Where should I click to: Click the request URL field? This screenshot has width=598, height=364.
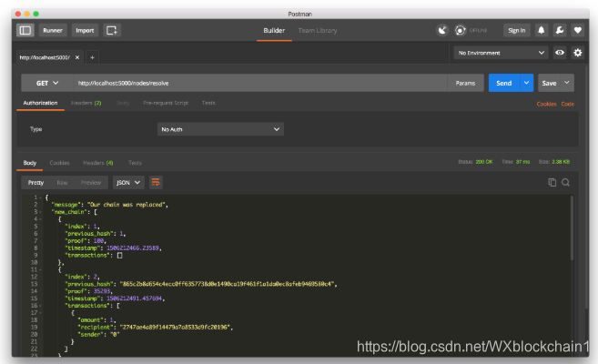coord(259,83)
